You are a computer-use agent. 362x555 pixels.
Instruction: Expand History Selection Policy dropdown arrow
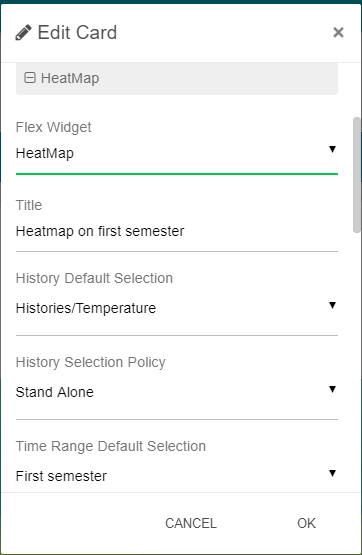[332, 389]
